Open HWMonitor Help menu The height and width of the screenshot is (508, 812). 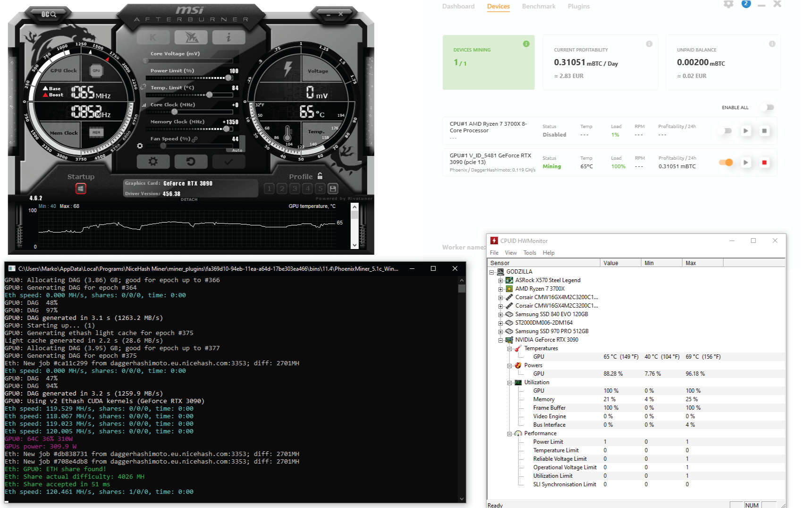click(x=549, y=253)
